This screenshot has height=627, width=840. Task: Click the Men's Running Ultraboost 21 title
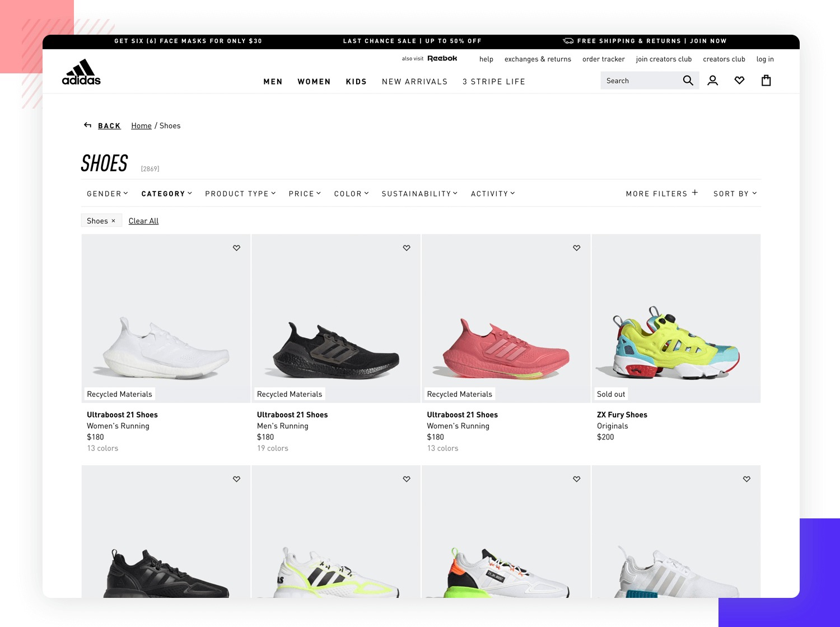292,415
